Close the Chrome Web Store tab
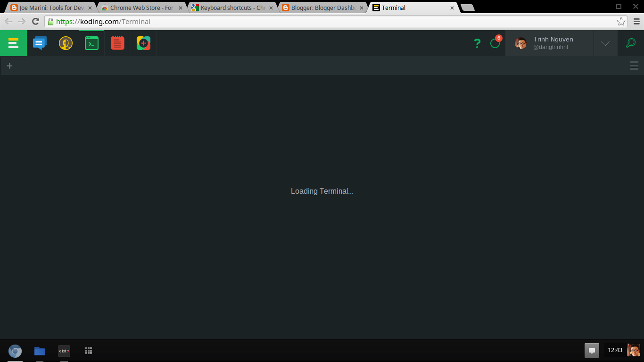644x362 pixels. (x=181, y=8)
